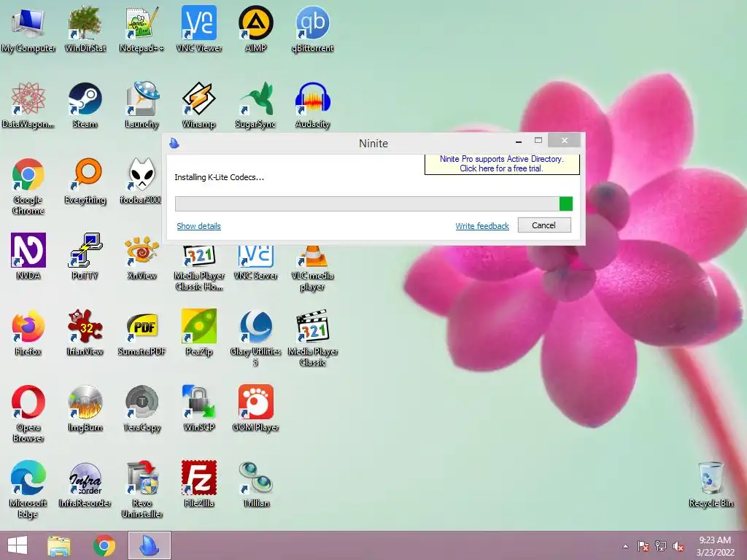
Task: Click the IrfanView desktop icon
Action: click(x=85, y=333)
